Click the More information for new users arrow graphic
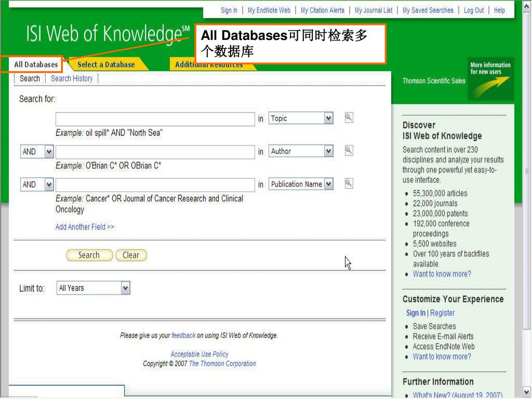The width and height of the screenshot is (532, 399). (490, 79)
